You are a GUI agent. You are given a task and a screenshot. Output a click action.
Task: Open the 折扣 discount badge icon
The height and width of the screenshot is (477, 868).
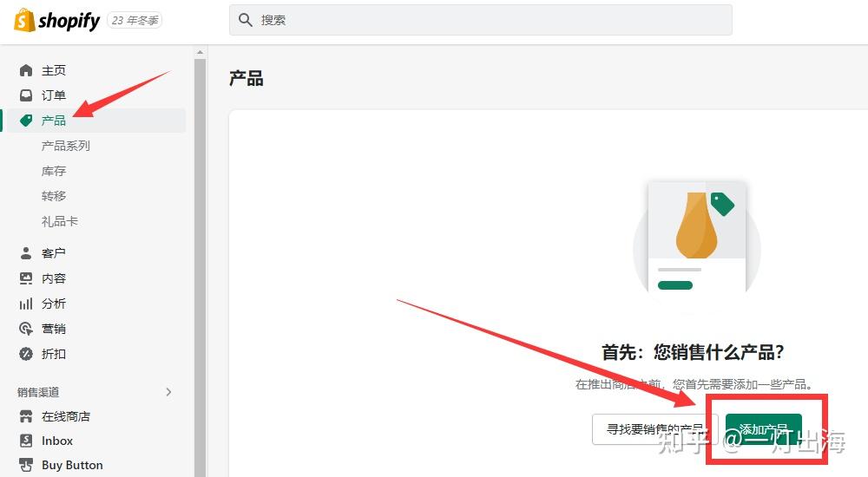coord(26,354)
